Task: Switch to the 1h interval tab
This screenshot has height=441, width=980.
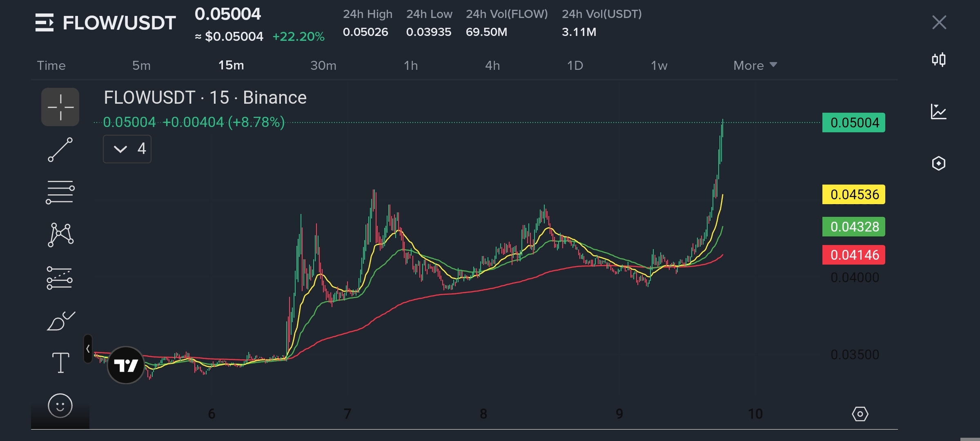Action: 410,65
